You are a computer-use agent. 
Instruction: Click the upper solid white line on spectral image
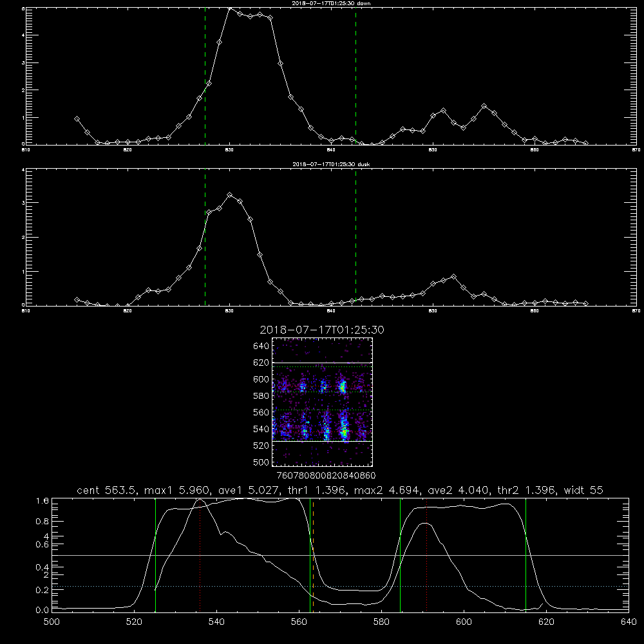(322, 363)
